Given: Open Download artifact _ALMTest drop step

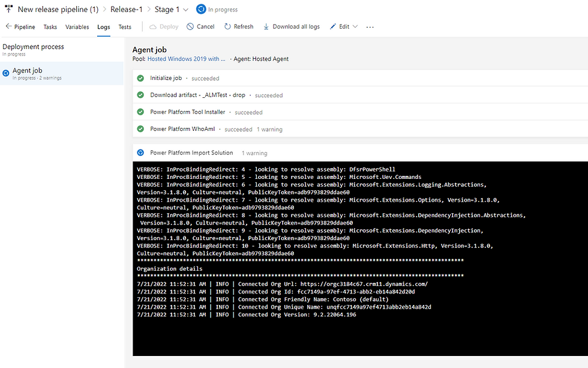Looking at the screenshot, I should click(x=360, y=95).
